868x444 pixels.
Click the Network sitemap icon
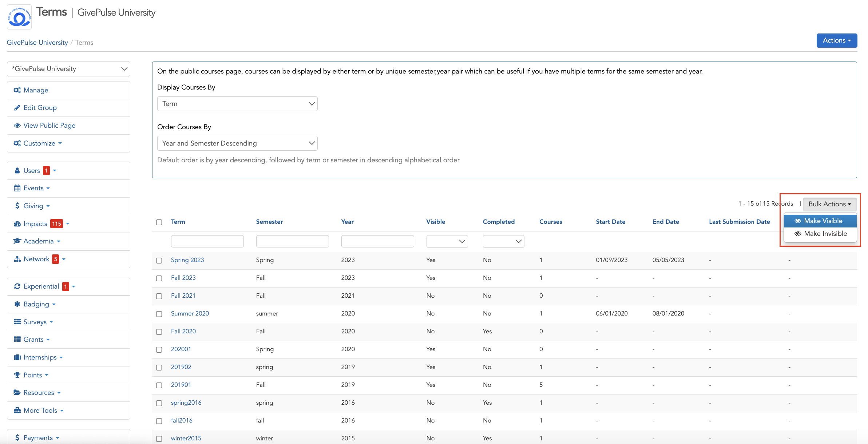[x=17, y=259]
